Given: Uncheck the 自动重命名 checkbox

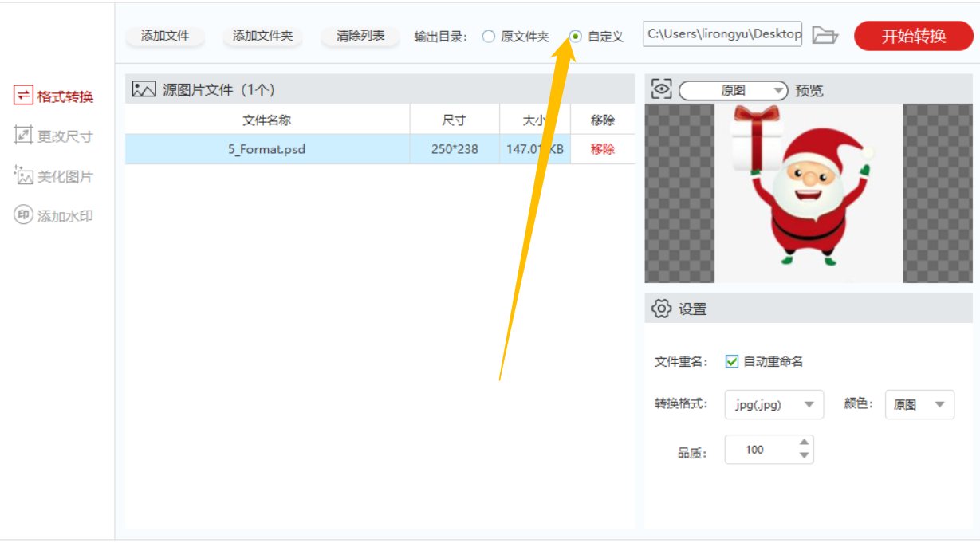Looking at the screenshot, I should tap(733, 360).
